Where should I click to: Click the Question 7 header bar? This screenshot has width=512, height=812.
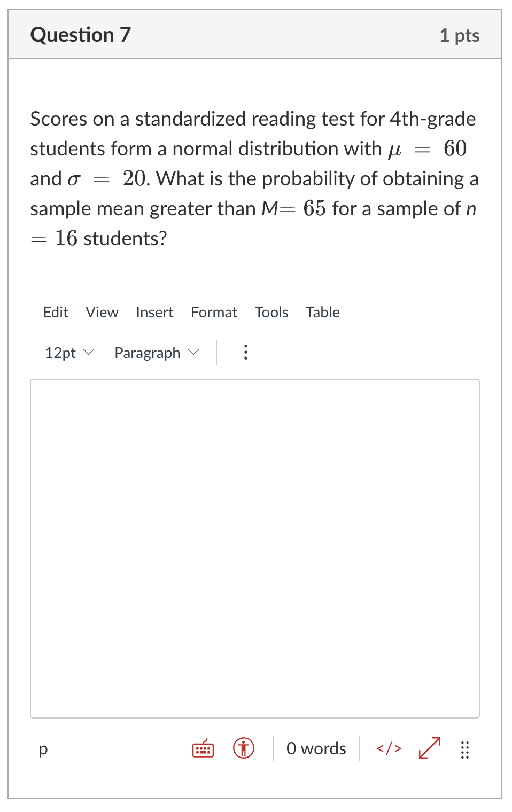[x=80, y=34]
